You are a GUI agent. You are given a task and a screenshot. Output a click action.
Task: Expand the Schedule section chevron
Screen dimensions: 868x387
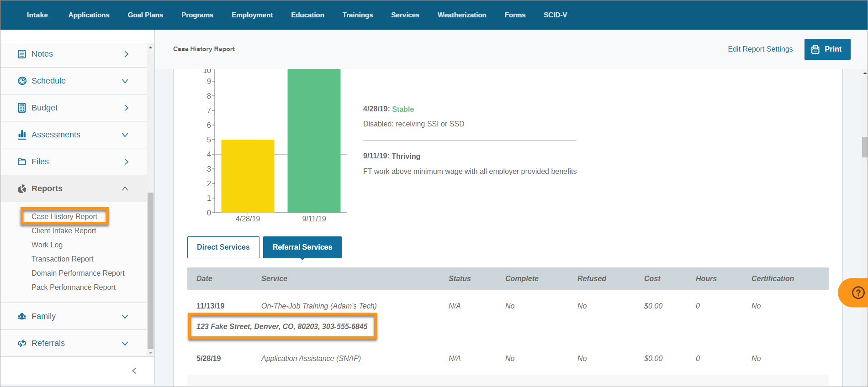click(x=125, y=81)
